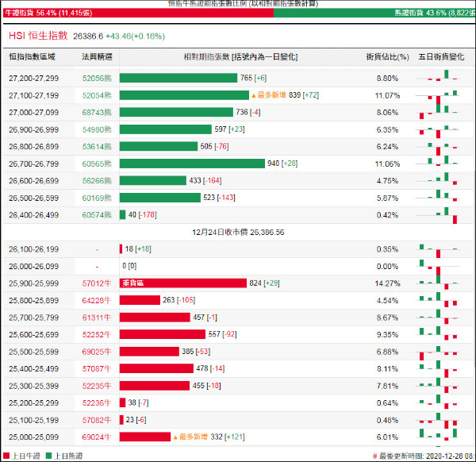This screenshot has width=476, height=462.
Task: Click the 法興精選 column header
Action: tap(97, 57)
